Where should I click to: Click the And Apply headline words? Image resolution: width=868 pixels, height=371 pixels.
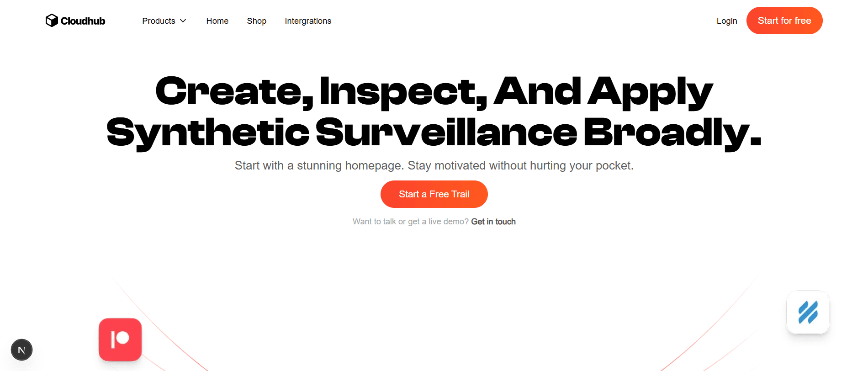click(x=603, y=91)
